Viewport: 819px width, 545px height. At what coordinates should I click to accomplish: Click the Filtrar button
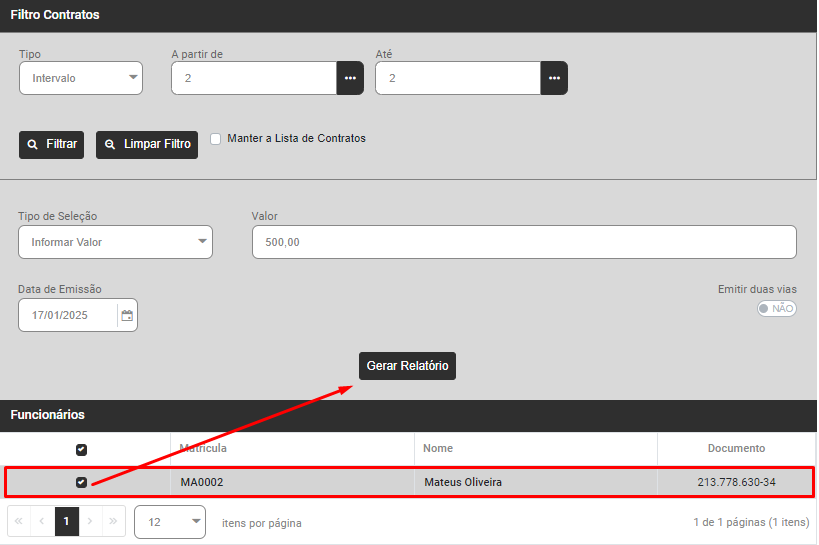click(51, 144)
